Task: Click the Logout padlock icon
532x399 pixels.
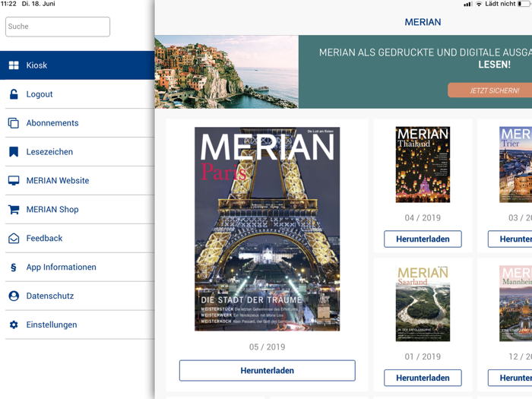Action: pyautogui.click(x=14, y=94)
